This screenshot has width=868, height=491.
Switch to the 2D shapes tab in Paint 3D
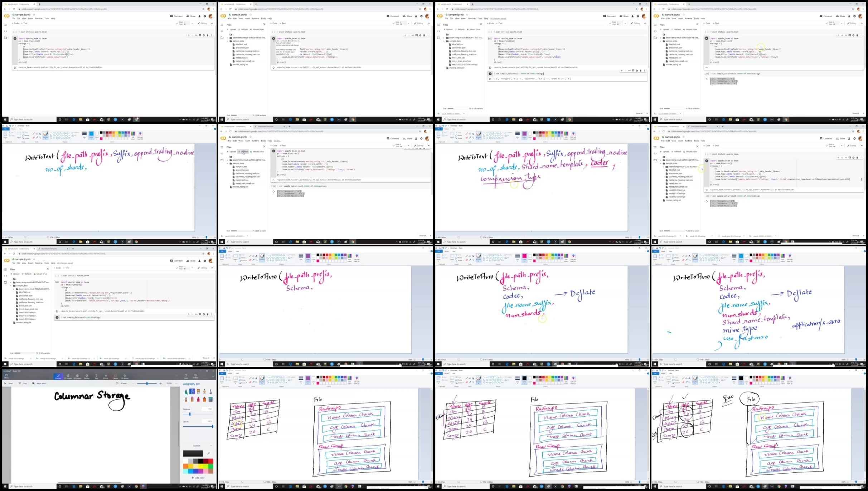pyautogui.click(x=68, y=377)
